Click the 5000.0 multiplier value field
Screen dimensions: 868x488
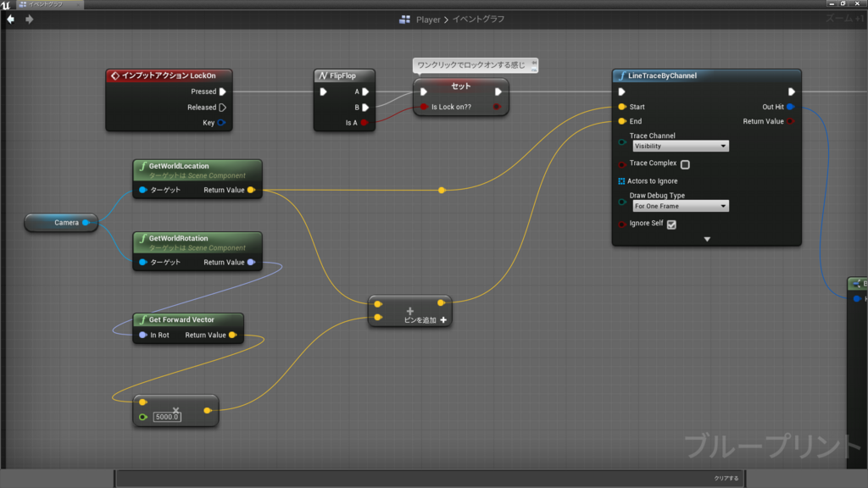point(167,417)
